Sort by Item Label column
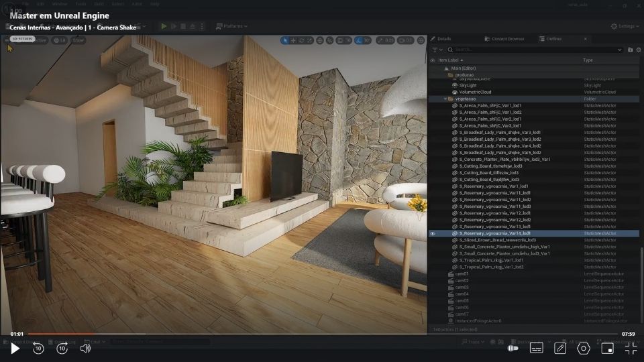This screenshot has height=362, width=644. coord(450,60)
